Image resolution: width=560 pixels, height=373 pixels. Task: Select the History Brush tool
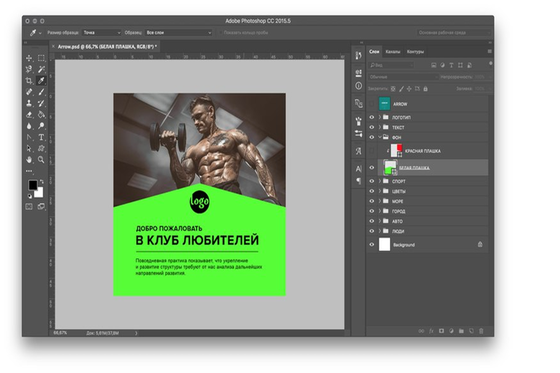click(41, 103)
